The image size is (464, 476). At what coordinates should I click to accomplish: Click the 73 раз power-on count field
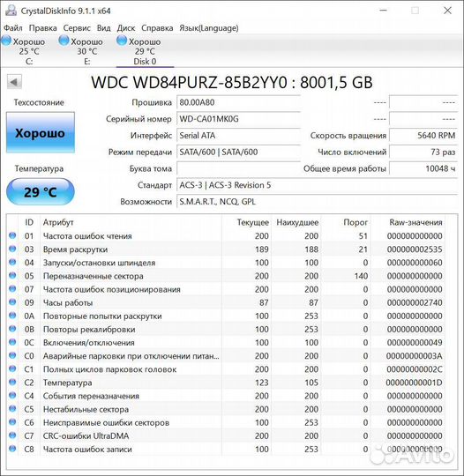[x=423, y=152]
